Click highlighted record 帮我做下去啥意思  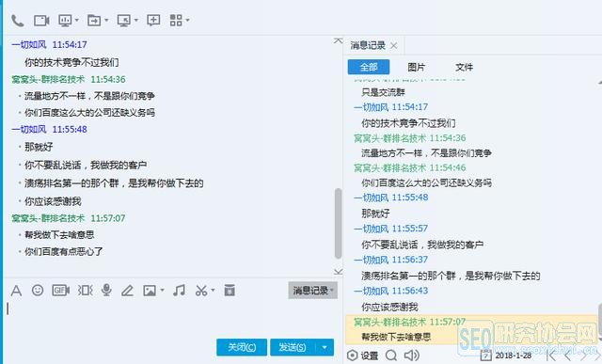[396, 337]
